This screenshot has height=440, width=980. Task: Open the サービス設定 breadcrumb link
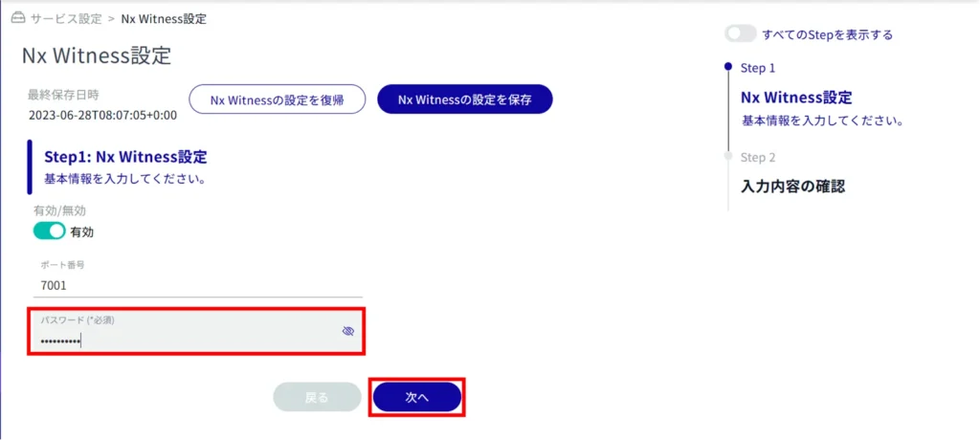(x=66, y=19)
